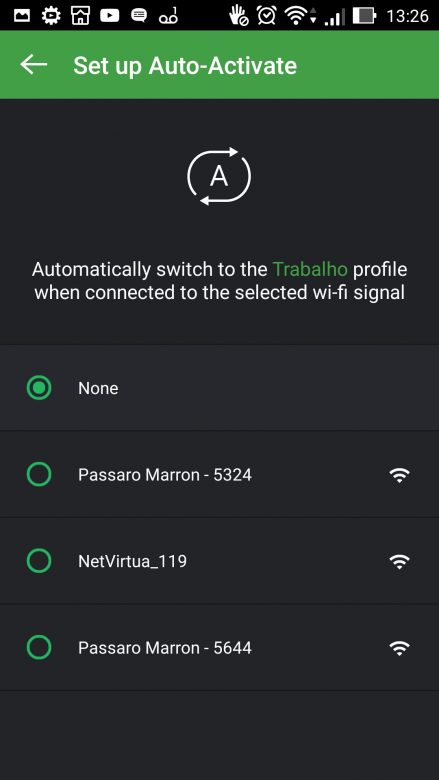Tap the clock showing 13:26
This screenshot has width=439, height=780.
point(407,16)
